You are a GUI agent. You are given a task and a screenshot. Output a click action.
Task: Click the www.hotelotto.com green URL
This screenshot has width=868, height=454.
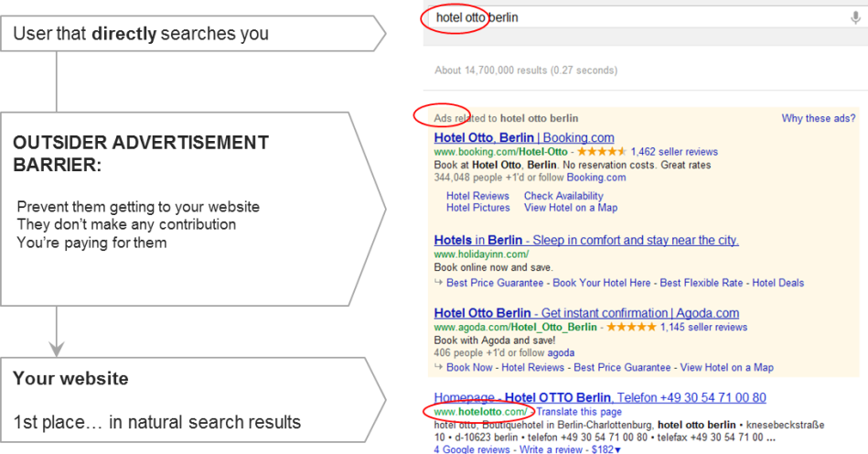pyautogui.click(x=480, y=412)
